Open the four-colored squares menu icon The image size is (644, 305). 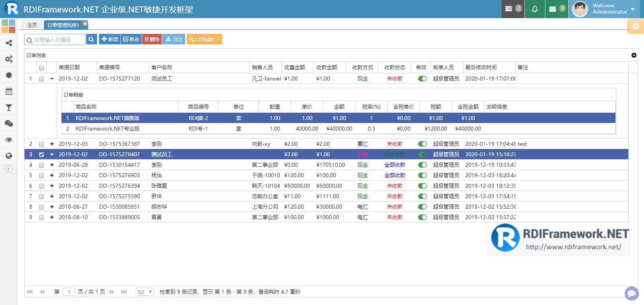pos(8,26)
